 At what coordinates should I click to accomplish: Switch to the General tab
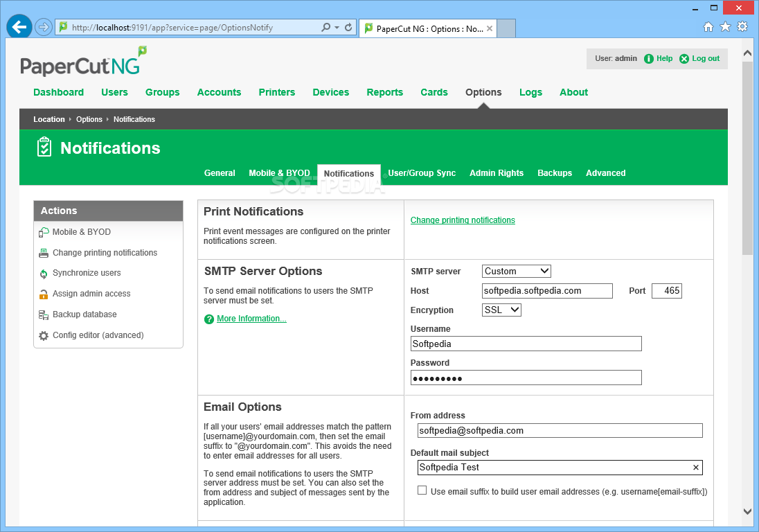(x=220, y=172)
